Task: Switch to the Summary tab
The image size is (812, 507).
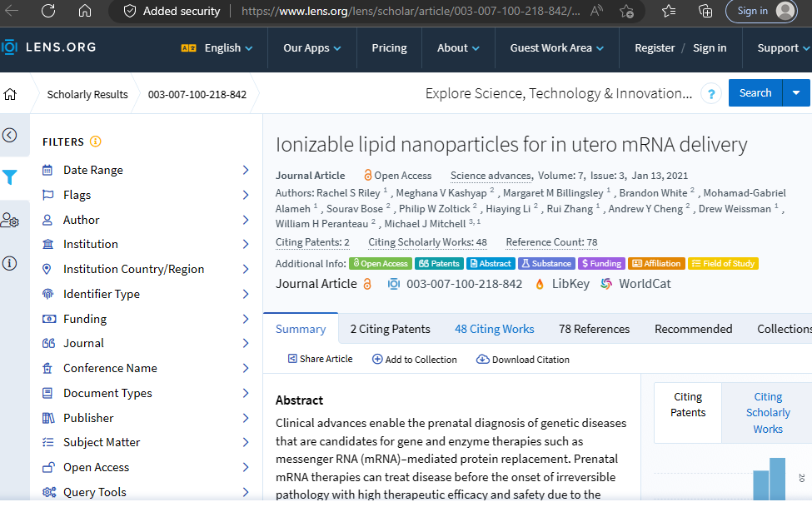Action: click(301, 329)
